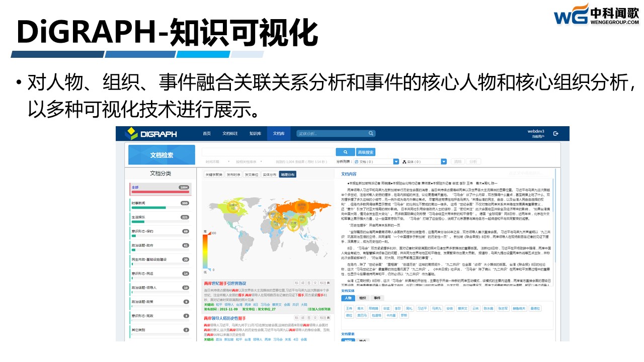Click the red bar under 全部 category
Screen dimensions: 644x362
[x=160, y=192]
